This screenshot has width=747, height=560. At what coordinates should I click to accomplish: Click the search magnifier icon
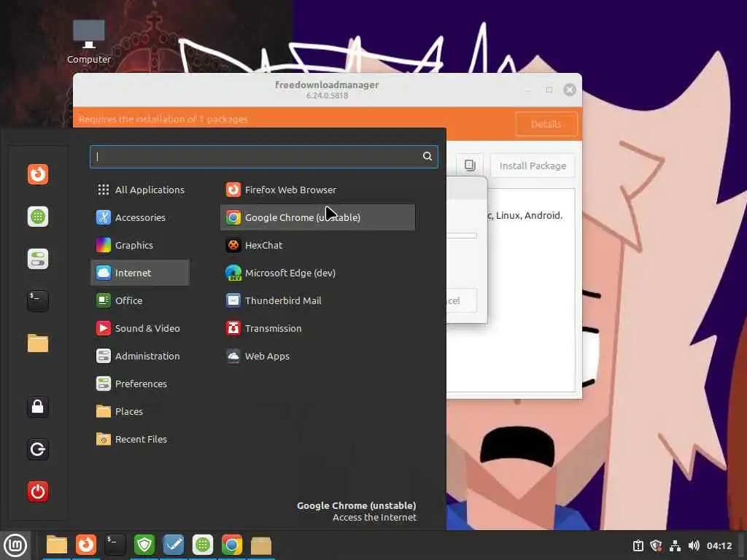tap(427, 156)
